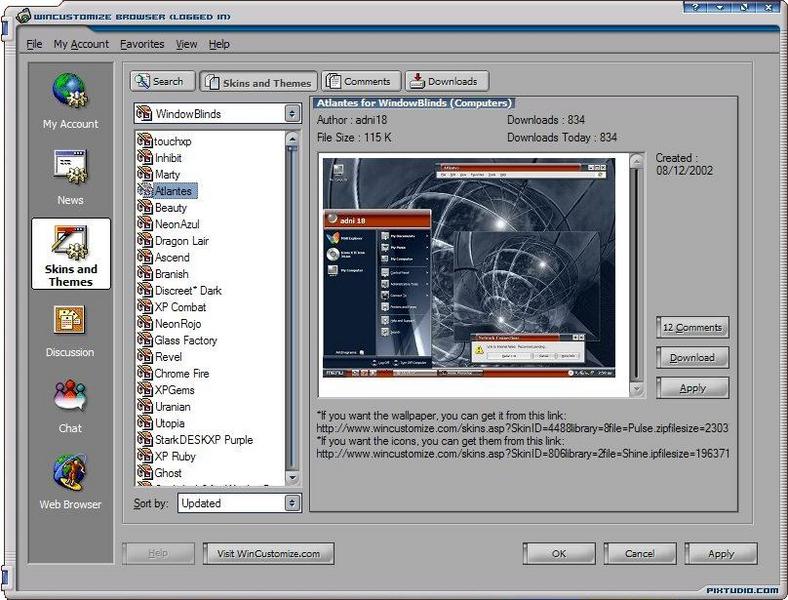
Task: Click the NeonRojo skin icon
Action: coord(145,323)
